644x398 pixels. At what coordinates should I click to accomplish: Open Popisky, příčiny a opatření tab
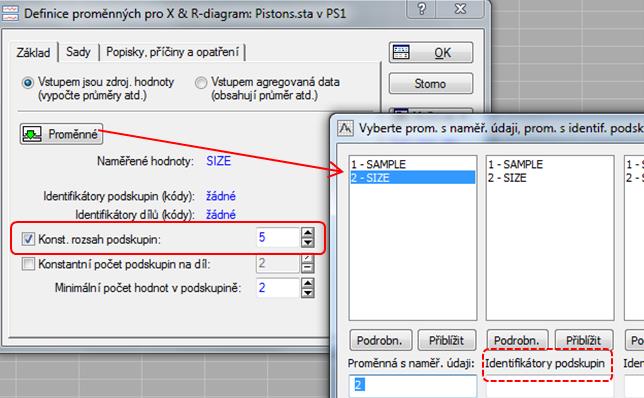172,52
